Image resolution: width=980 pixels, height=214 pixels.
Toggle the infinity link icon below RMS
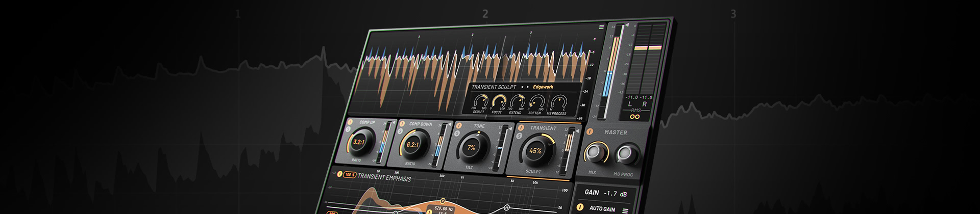(634, 117)
